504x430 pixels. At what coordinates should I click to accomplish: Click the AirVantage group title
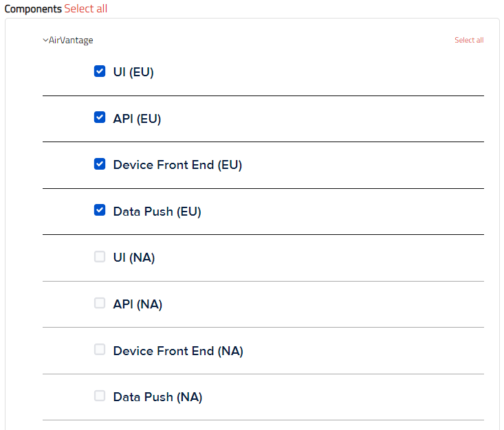click(71, 40)
